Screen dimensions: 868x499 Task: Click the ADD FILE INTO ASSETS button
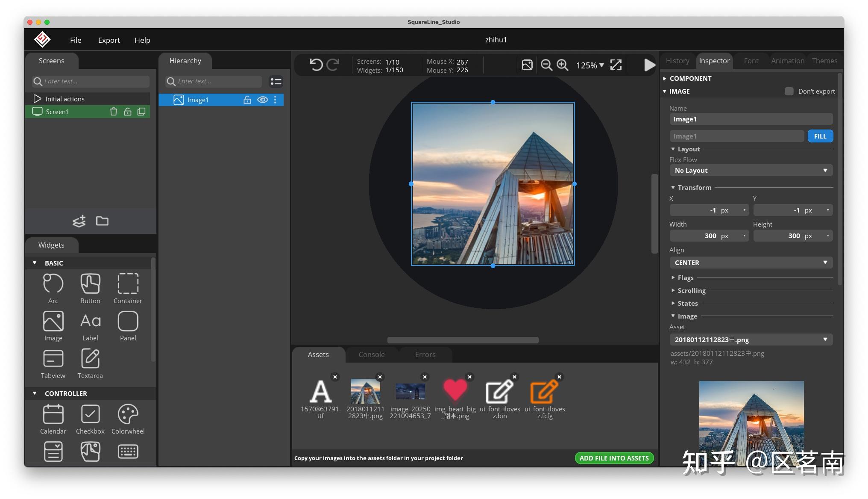click(x=614, y=458)
